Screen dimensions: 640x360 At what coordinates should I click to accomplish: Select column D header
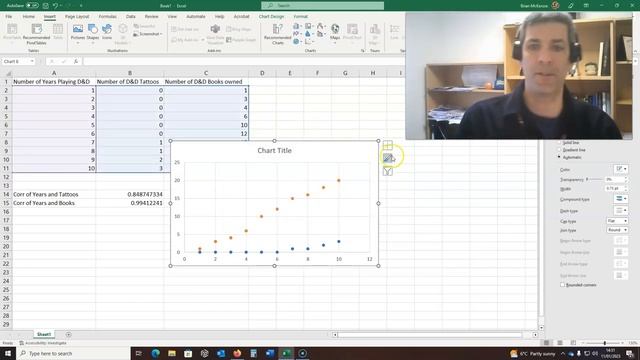(x=262, y=73)
